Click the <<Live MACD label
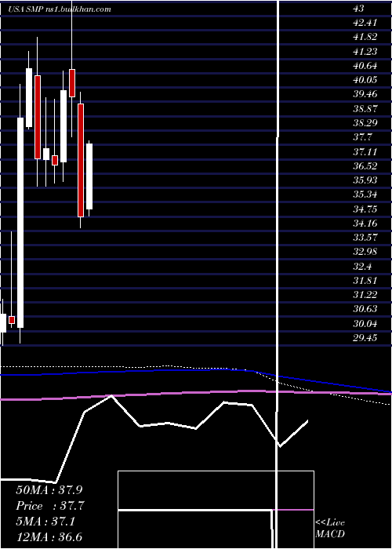The image size is (392, 549). [x=330, y=528]
